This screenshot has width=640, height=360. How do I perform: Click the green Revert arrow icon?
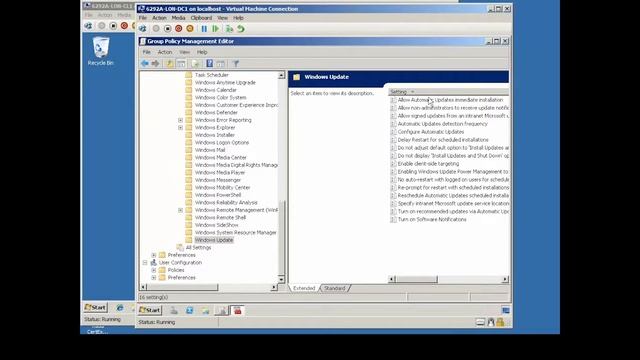coord(241,29)
